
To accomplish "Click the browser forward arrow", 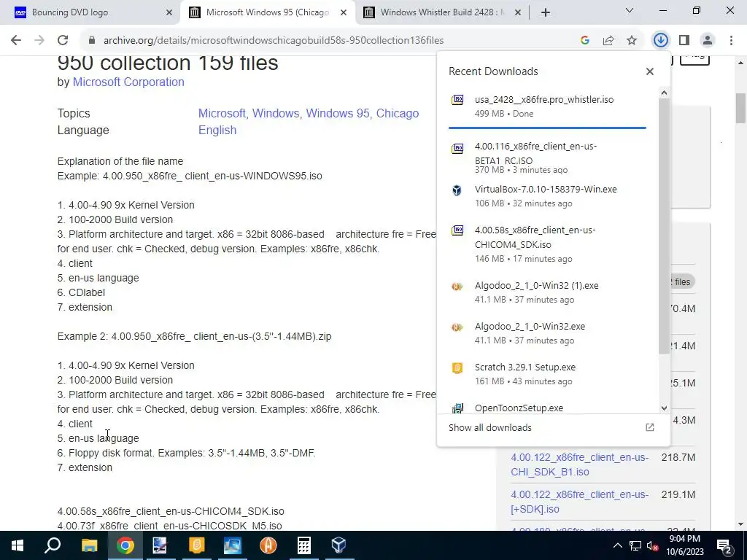I will click(x=39, y=41).
